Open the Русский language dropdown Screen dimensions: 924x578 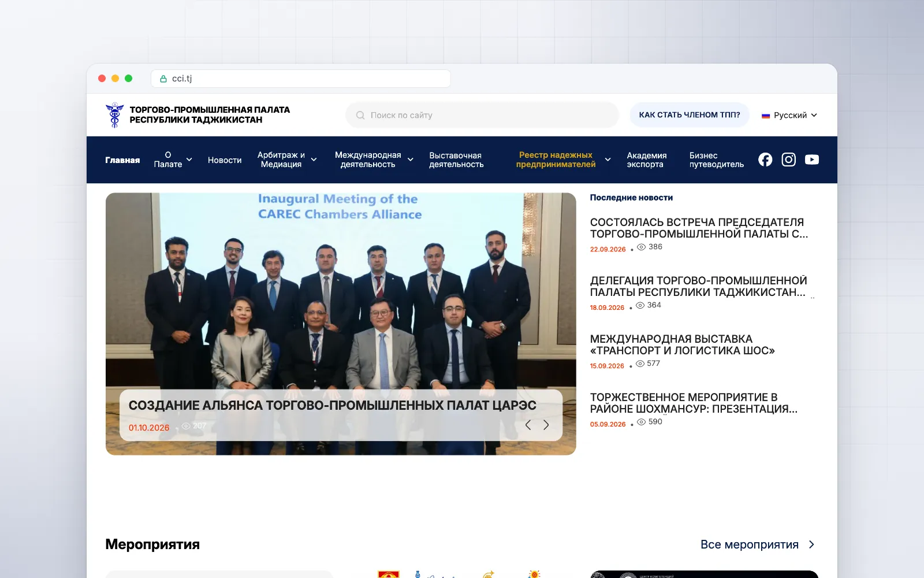pyautogui.click(x=789, y=115)
